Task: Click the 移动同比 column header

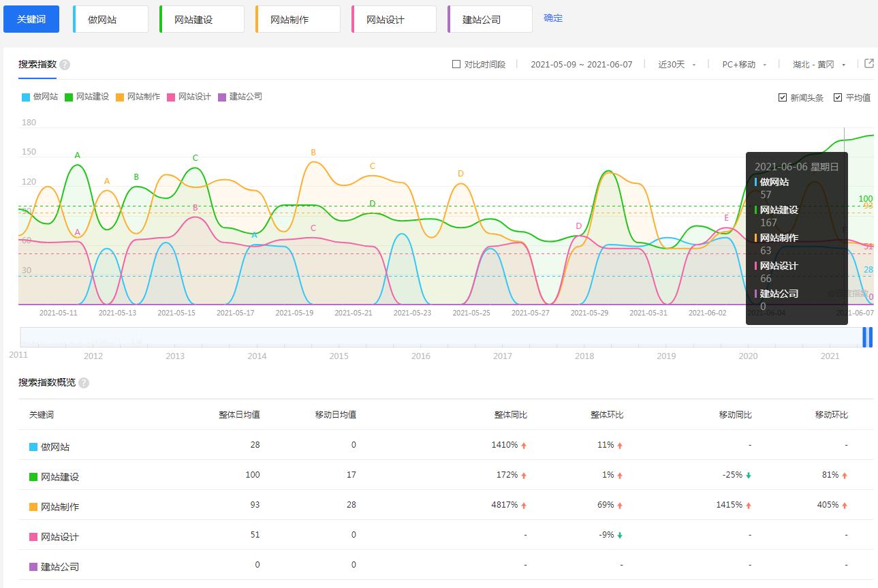Action: [x=736, y=415]
